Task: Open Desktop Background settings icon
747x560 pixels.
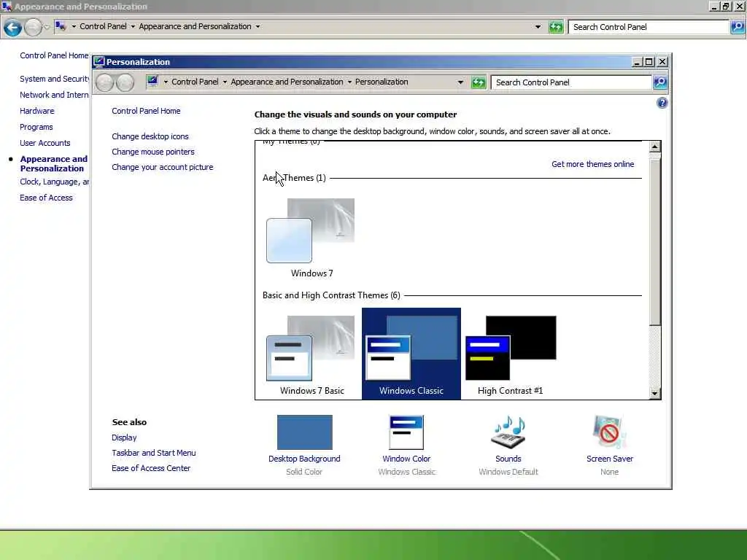Action: pyautogui.click(x=304, y=432)
